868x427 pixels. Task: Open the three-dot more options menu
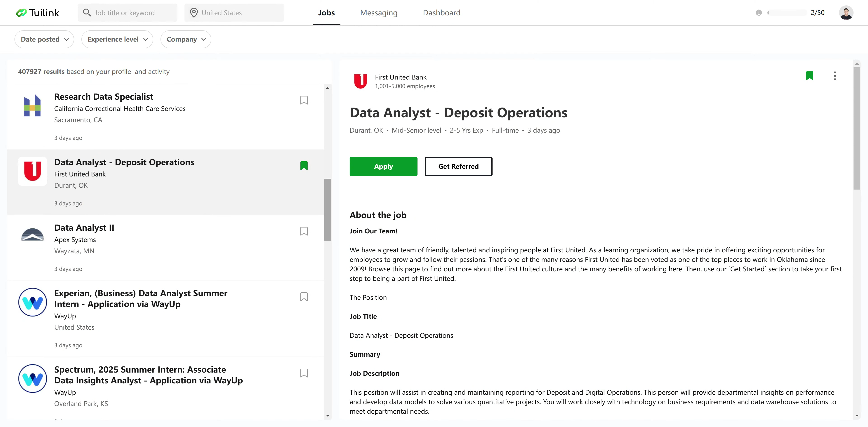point(835,76)
